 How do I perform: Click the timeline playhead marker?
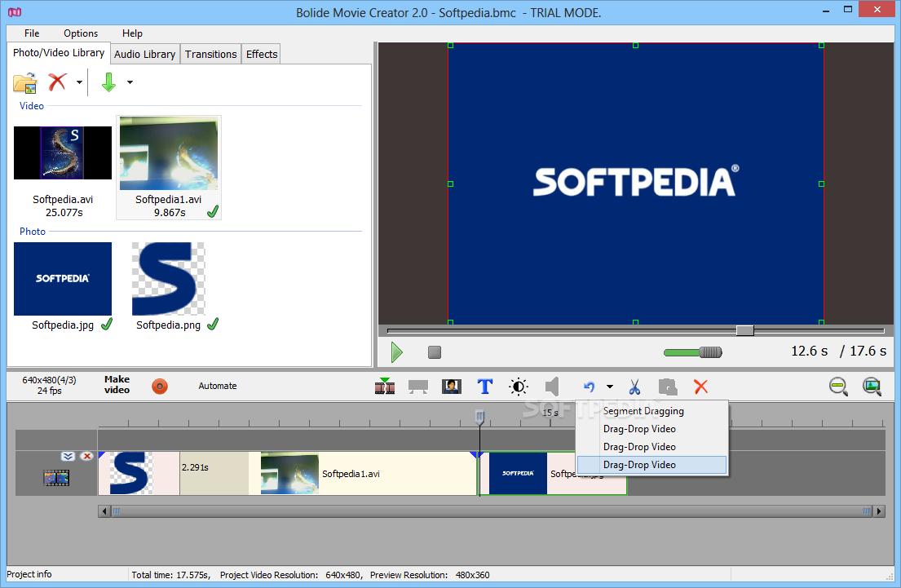[x=479, y=418]
